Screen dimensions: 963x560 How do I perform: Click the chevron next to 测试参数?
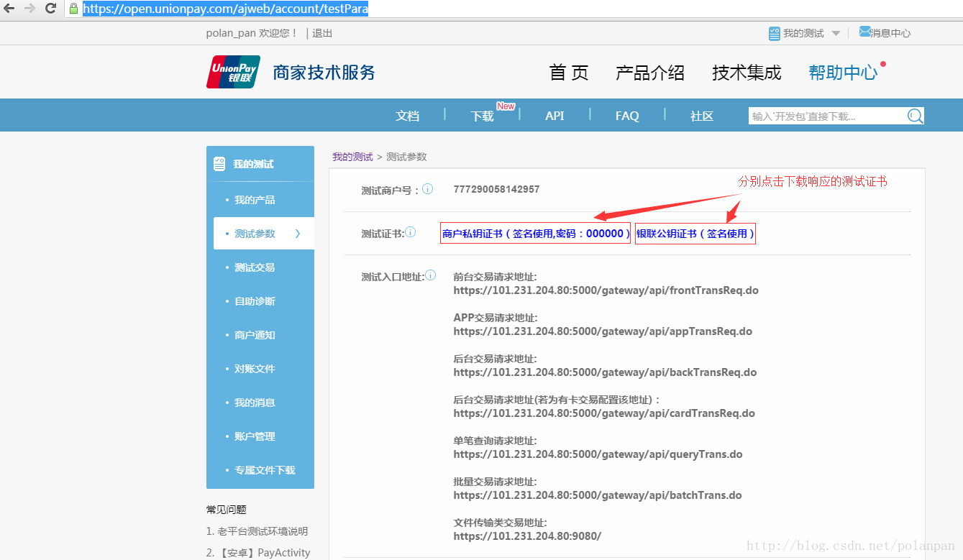(x=298, y=234)
